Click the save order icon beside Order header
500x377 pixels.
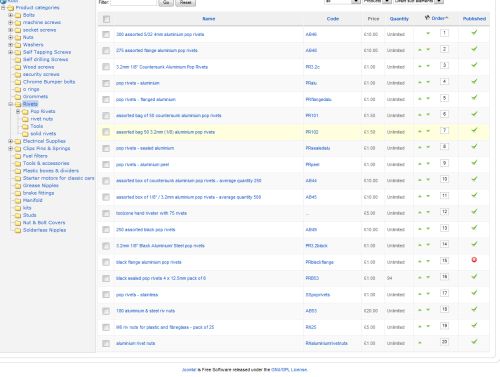coord(427,17)
